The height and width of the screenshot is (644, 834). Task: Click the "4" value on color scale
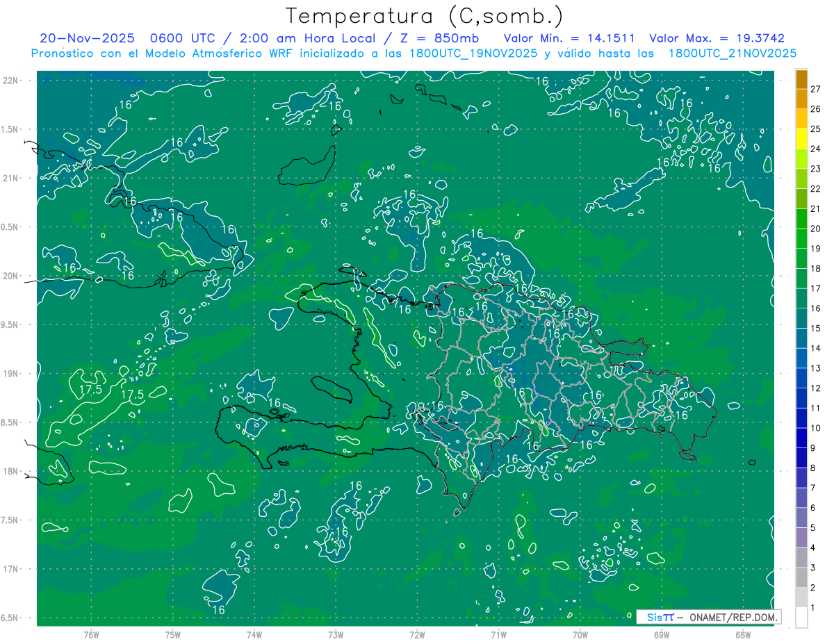(x=813, y=548)
